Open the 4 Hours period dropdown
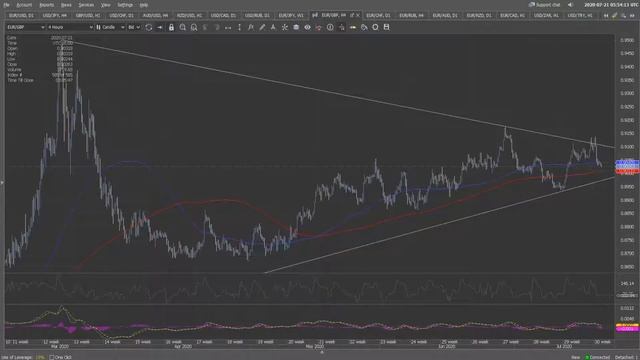640x360 pixels. (x=70, y=27)
